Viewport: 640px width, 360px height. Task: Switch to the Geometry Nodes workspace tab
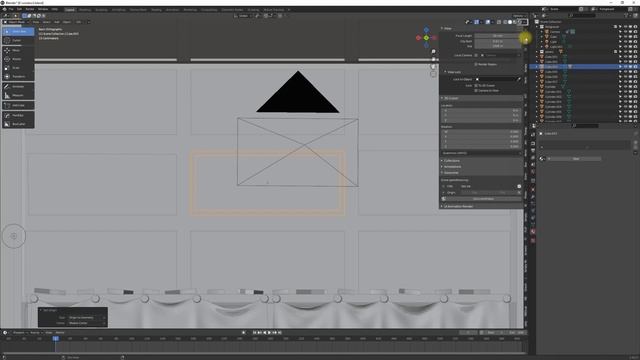coord(232,9)
